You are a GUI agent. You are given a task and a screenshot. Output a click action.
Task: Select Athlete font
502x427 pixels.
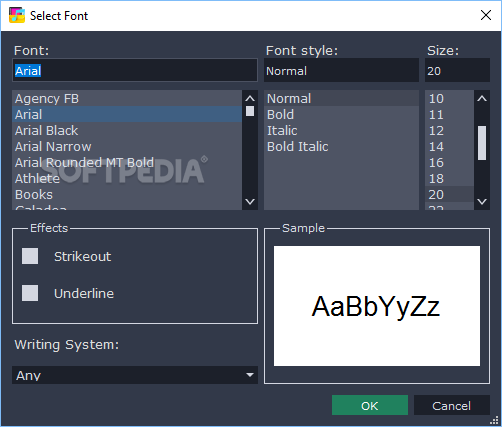[127, 178]
